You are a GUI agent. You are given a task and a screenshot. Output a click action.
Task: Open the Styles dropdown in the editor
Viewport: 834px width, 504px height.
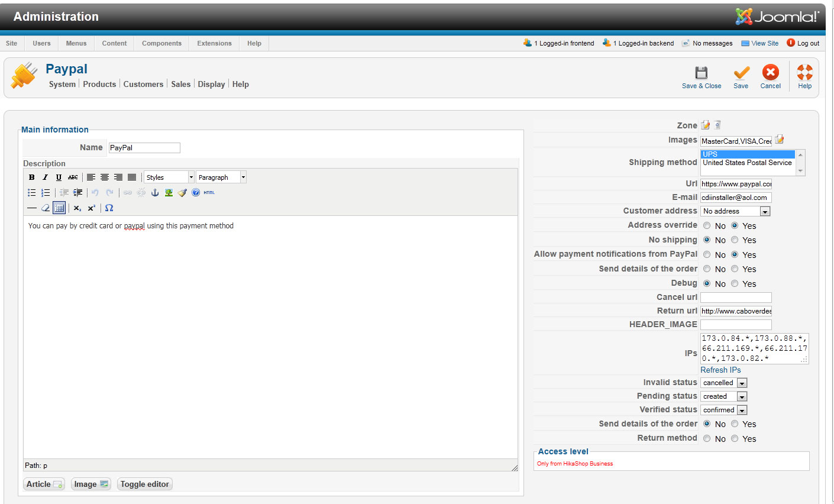click(x=169, y=177)
